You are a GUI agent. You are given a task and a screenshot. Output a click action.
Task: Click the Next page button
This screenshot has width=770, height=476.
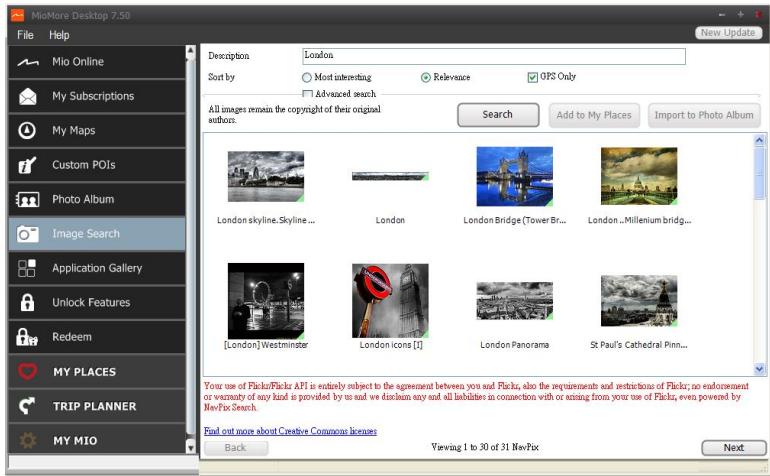pos(734,448)
